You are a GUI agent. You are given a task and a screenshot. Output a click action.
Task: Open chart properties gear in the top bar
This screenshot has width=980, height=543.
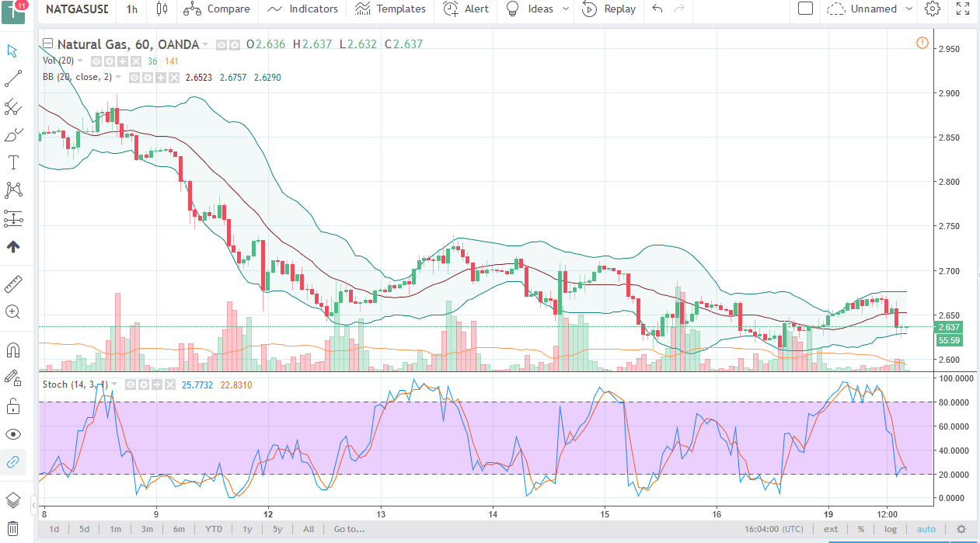[933, 9]
